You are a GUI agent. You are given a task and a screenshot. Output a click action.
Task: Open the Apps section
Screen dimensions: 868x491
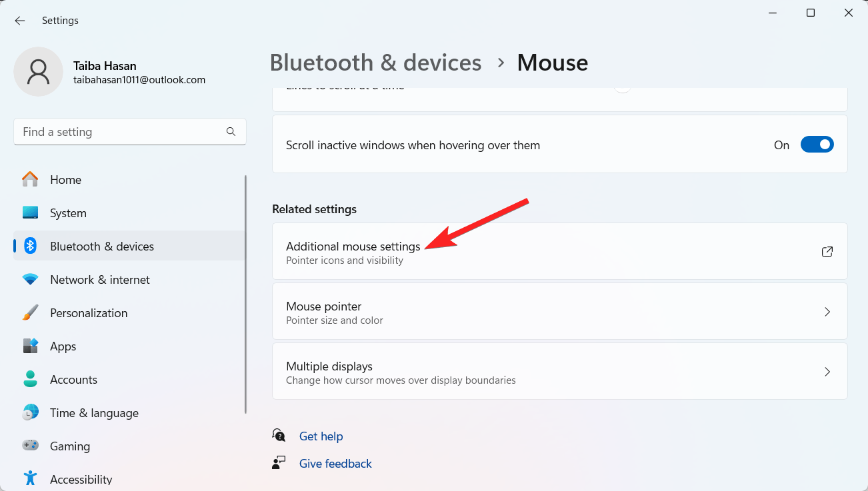point(63,346)
